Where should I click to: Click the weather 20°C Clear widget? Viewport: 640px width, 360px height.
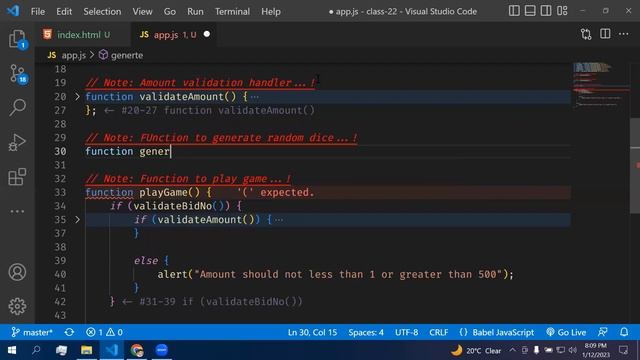pyautogui.click(x=476, y=351)
